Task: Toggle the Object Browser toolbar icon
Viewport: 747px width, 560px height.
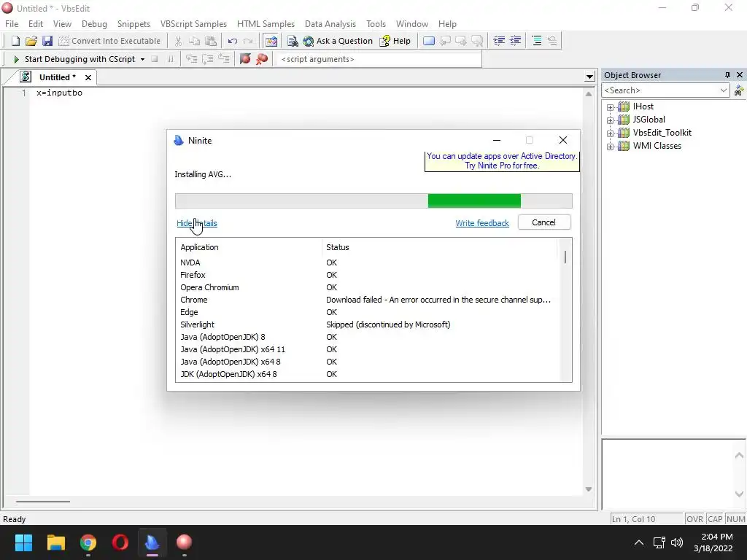Action: pyautogui.click(x=271, y=41)
